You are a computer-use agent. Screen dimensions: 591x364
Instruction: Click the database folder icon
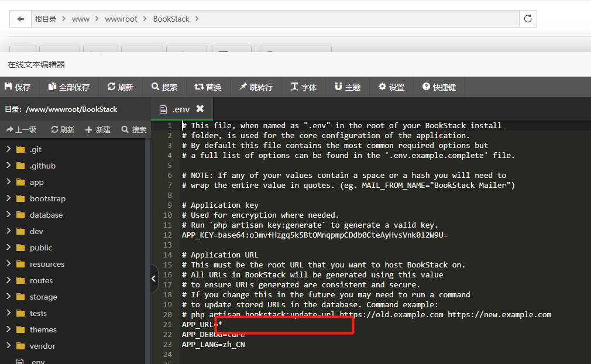20,215
